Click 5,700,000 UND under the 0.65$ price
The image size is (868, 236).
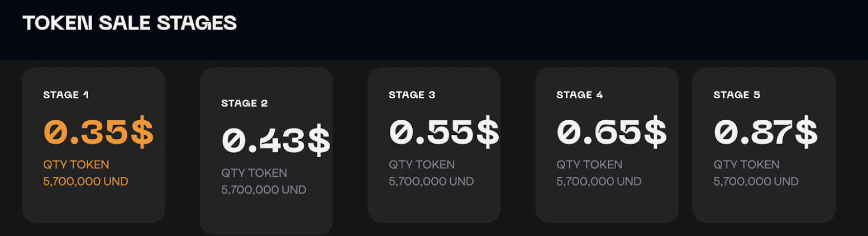pos(599,181)
